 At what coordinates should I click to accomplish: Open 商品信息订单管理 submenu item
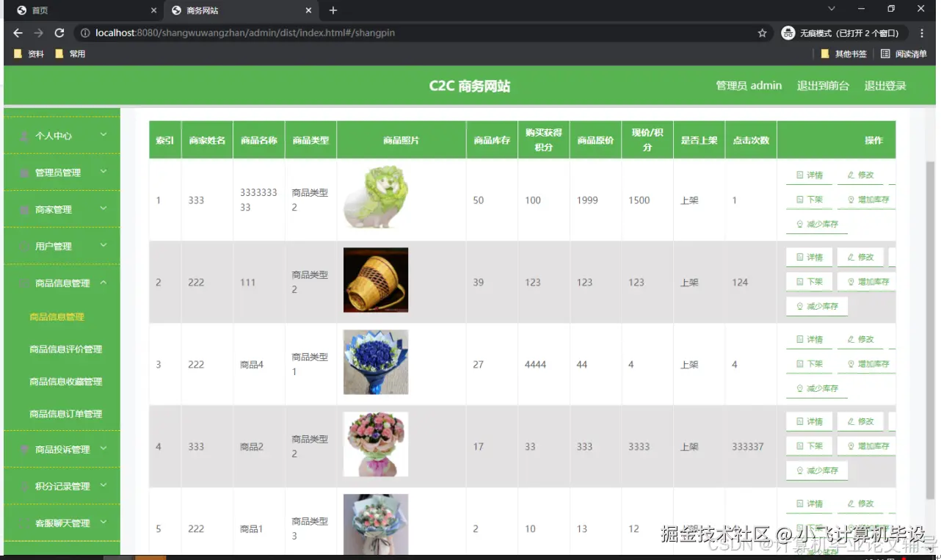[66, 414]
